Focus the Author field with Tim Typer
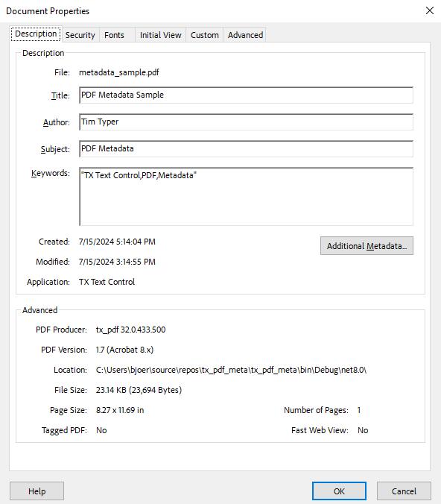The height and width of the screenshot is (504, 441). coord(246,122)
